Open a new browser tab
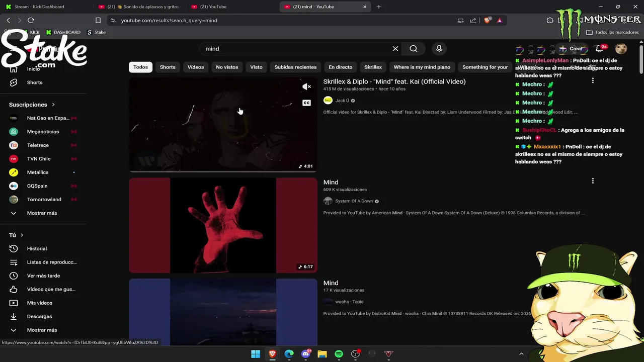Viewport: 644px width, 362px height. [x=379, y=7]
